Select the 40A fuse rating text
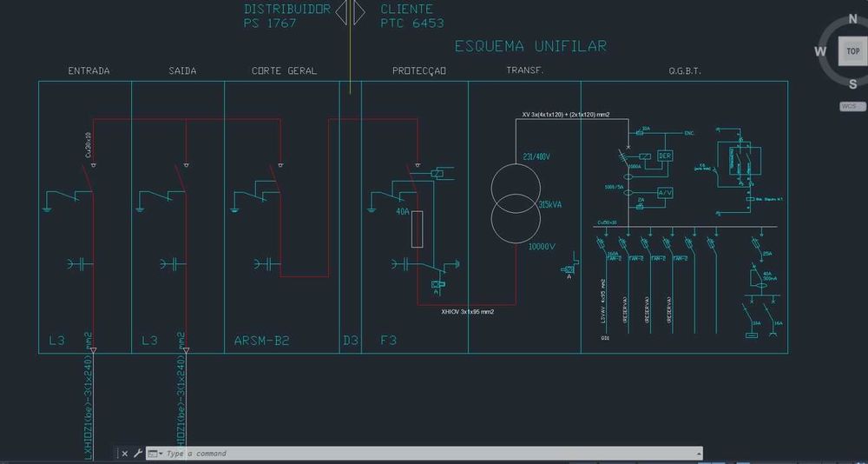The height and width of the screenshot is (464, 868). [x=403, y=211]
